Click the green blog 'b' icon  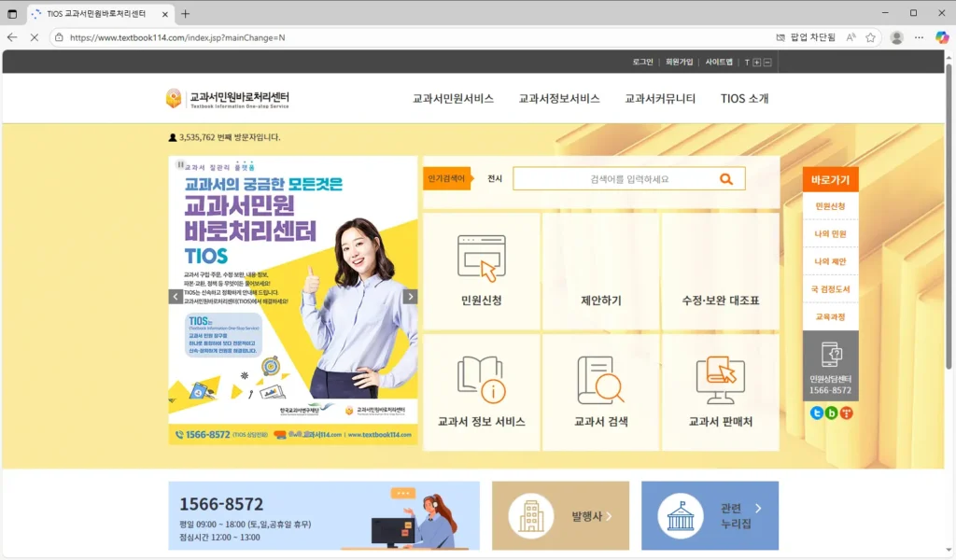click(831, 413)
